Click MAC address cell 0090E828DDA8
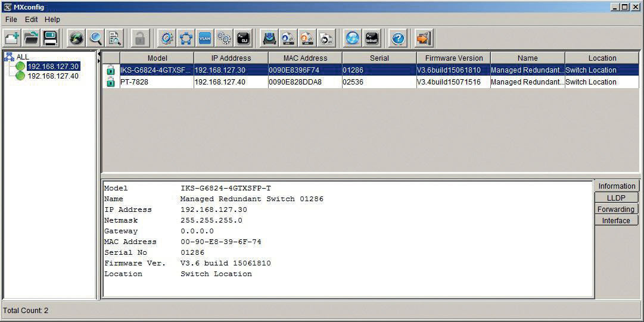The width and height of the screenshot is (644, 322). coord(305,82)
